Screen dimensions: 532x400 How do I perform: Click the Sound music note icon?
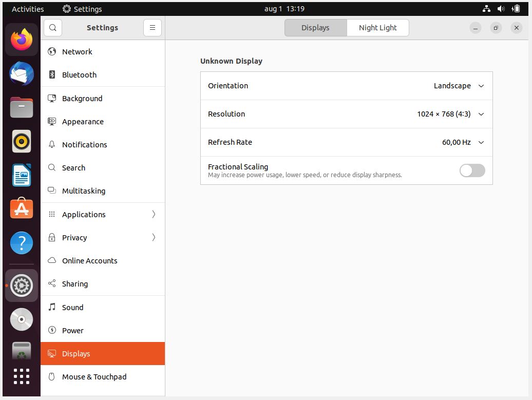[x=52, y=307]
